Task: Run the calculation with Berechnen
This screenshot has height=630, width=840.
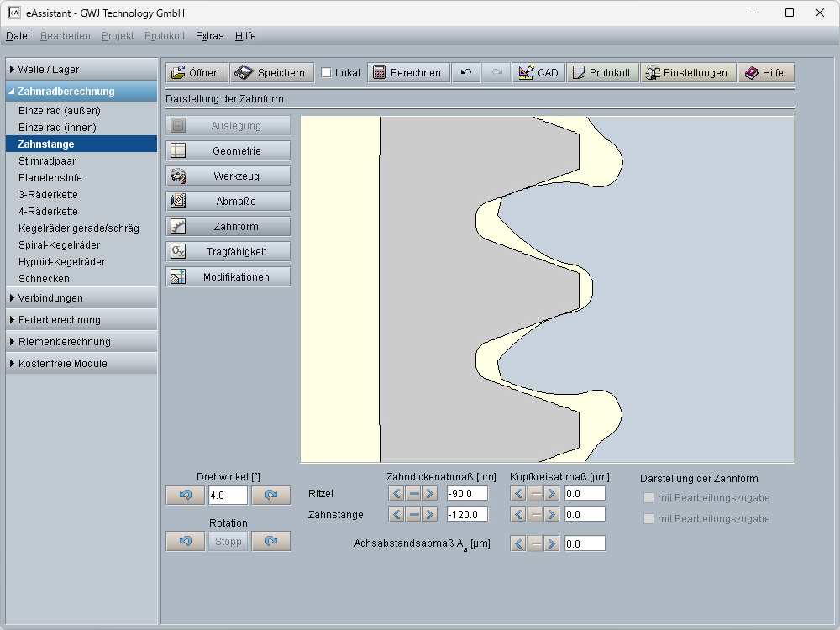Action: pos(407,73)
